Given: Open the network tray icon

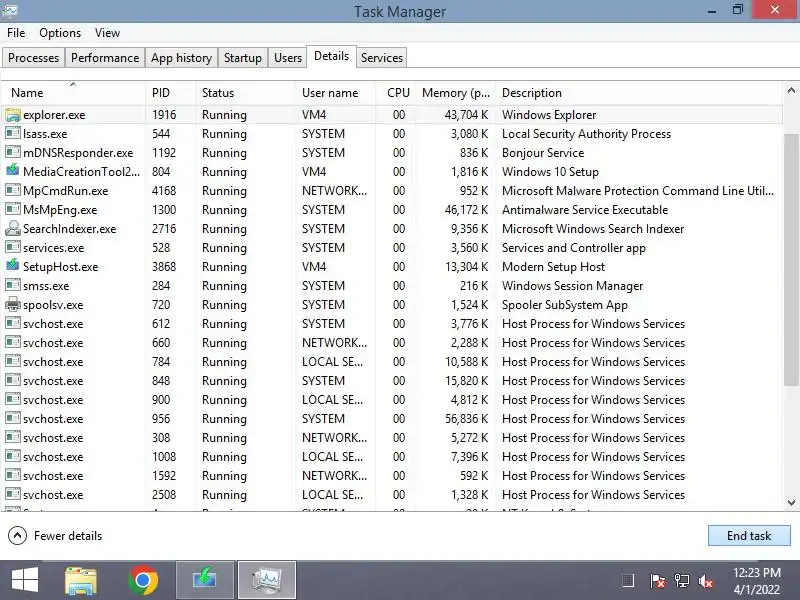Looking at the screenshot, I should (682, 581).
